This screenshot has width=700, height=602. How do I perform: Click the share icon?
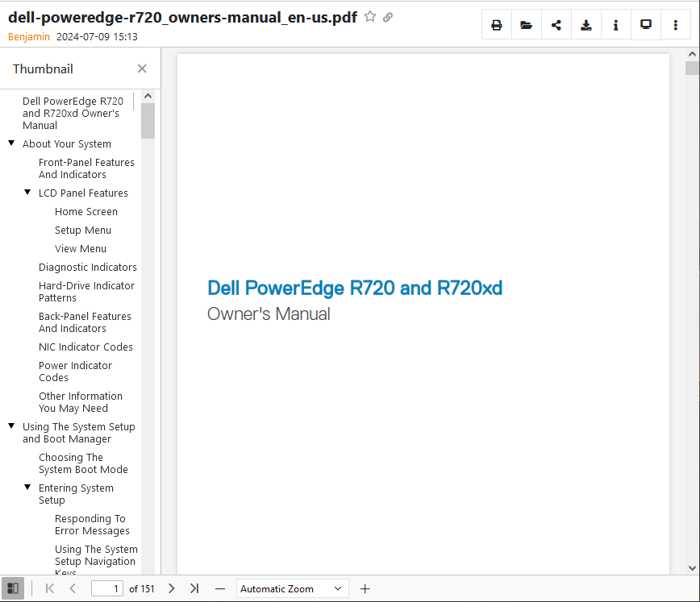pyautogui.click(x=556, y=25)
